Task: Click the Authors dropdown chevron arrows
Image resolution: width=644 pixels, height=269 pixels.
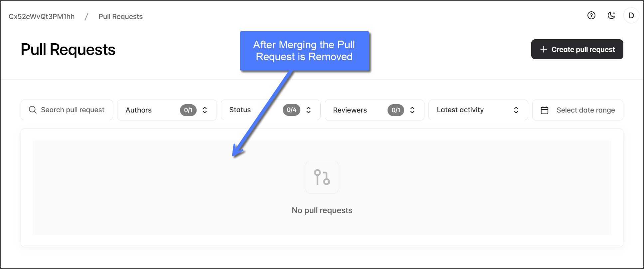Action: [205, 110]
